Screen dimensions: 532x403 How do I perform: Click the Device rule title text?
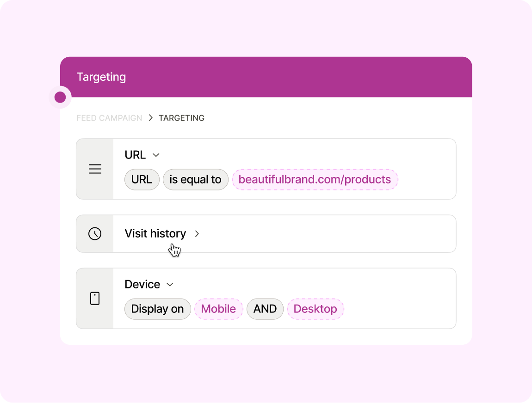click(x=142, y=284)
